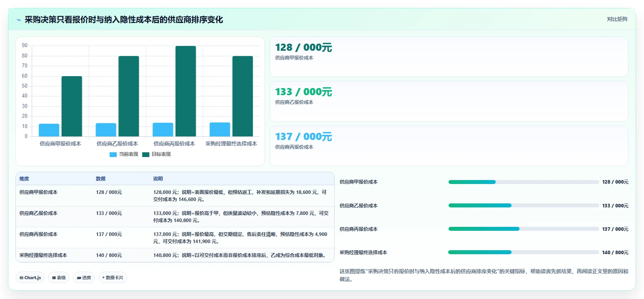Click the icon inside the 数据卡片 tag
This screenshot has height=299, width=644.
[x=103, y=278]
